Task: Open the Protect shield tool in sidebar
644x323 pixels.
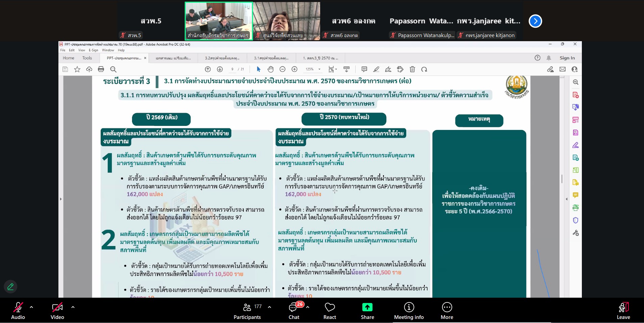Action: (575, 220)
